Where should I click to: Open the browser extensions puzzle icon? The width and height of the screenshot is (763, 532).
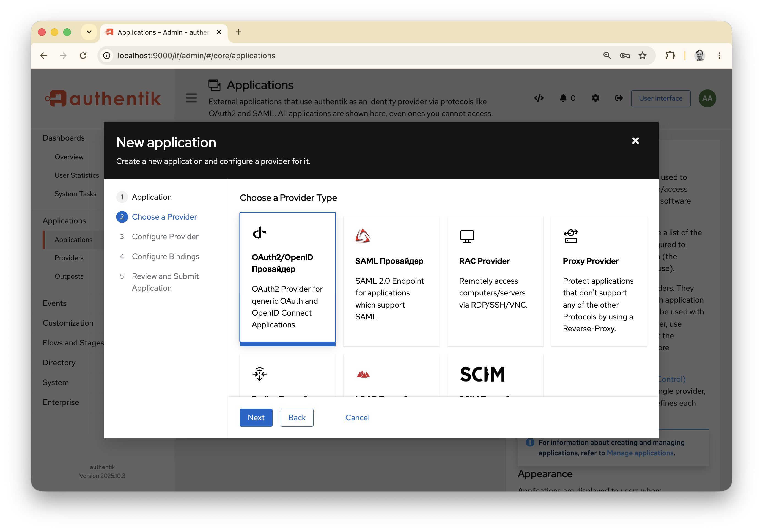tap(670, 56)
